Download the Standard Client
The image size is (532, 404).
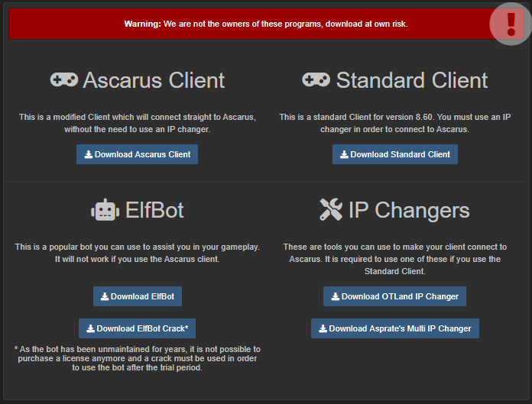point(395,154)
